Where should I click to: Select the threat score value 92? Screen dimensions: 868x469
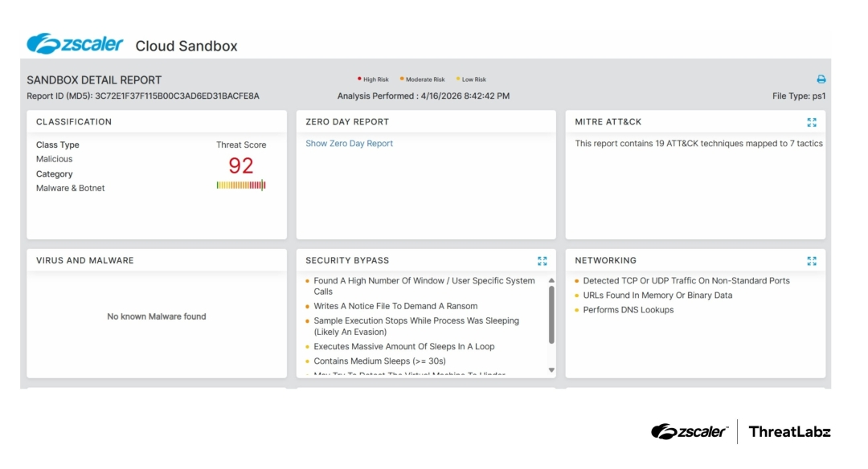241,165
